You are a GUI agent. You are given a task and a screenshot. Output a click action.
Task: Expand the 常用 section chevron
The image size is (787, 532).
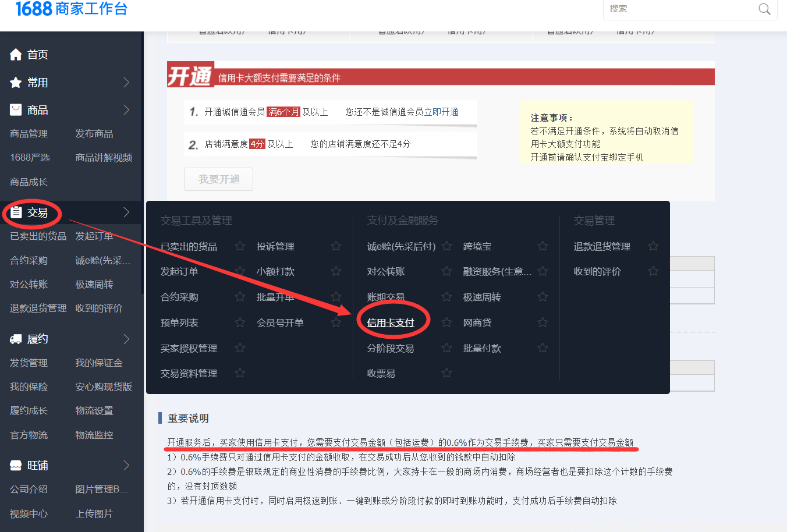(126, 83)
